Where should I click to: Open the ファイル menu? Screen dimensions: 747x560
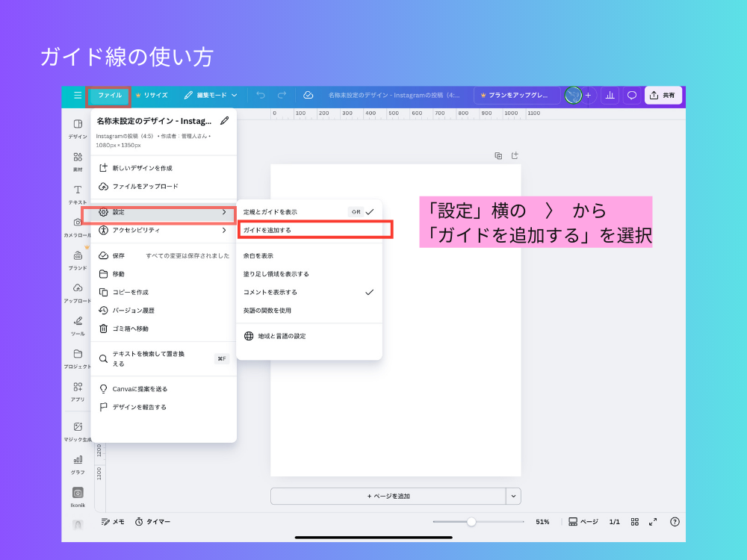pyautogui.click(x=108, y=95)
